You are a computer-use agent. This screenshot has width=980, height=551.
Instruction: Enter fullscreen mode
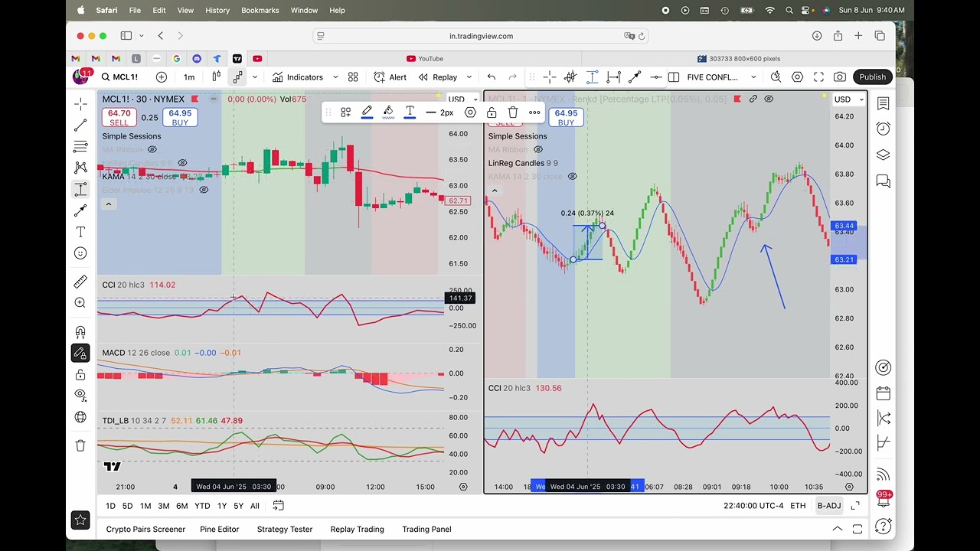(818, 77)
